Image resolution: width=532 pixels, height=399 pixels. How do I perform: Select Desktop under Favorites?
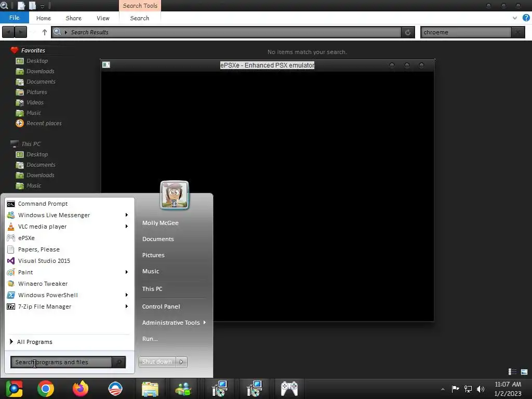point(32,61)
